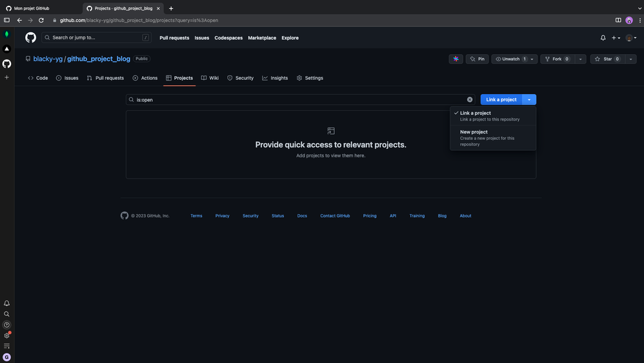Viewport: 644px width, 363px height.
Task: Focus the Search or jump to field
Action: pos(96,38)
